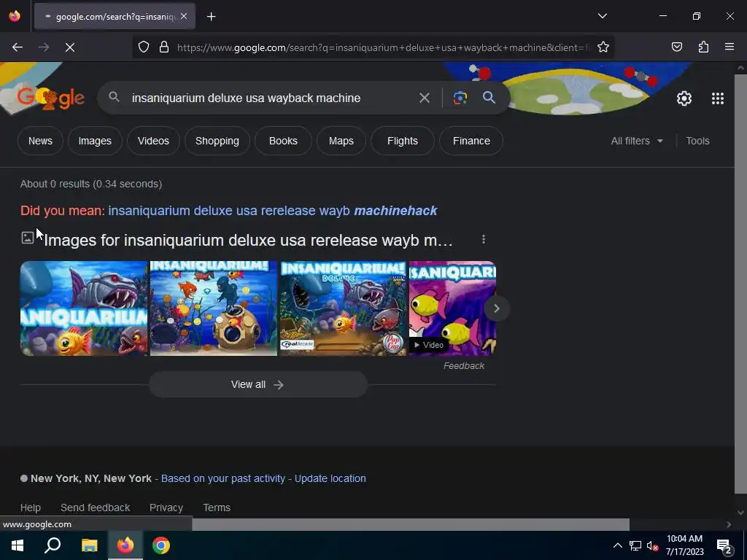
Task: Click the View all button
Action: 258,384
